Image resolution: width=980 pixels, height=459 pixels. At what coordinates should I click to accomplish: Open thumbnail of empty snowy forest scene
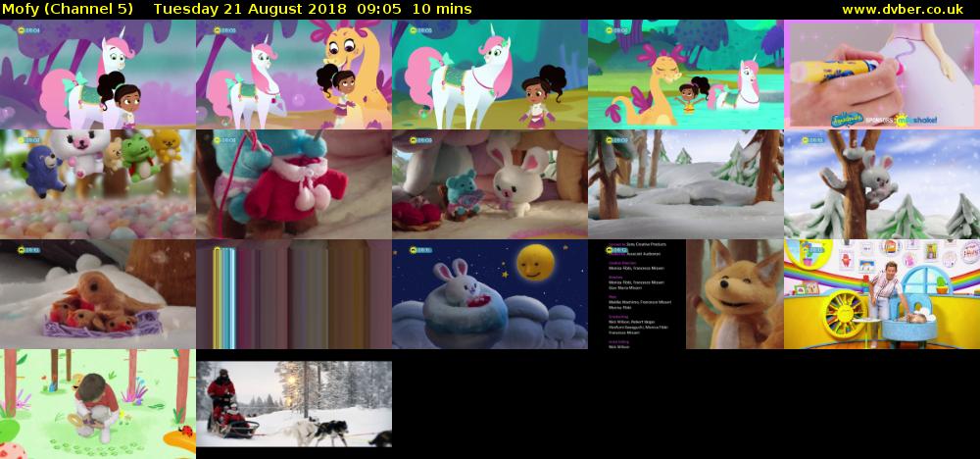686,184
